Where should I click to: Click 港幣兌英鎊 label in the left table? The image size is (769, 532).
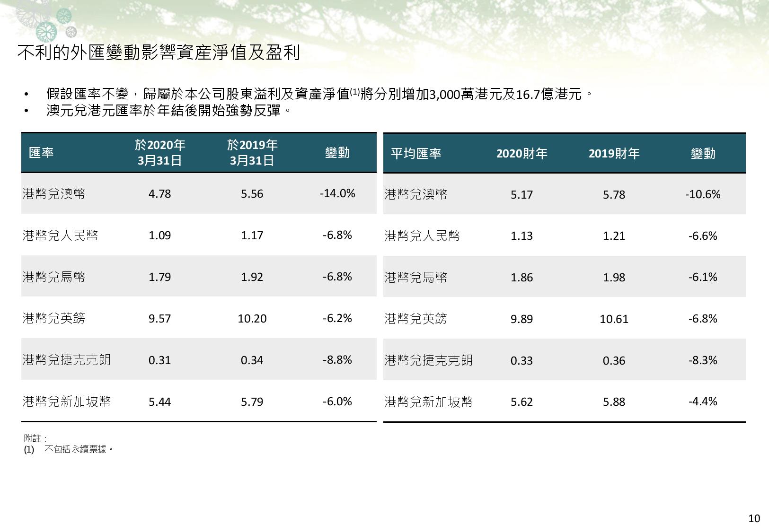pos(54,318)
